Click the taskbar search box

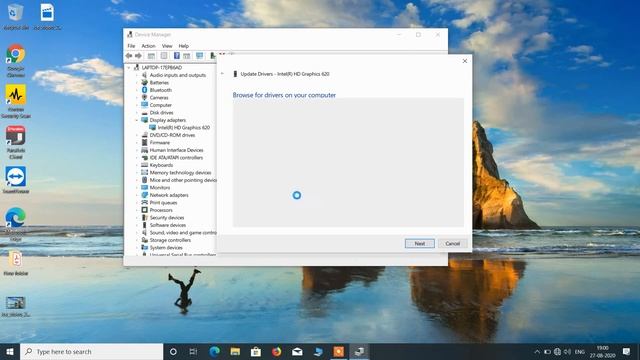tap(92, 351)
